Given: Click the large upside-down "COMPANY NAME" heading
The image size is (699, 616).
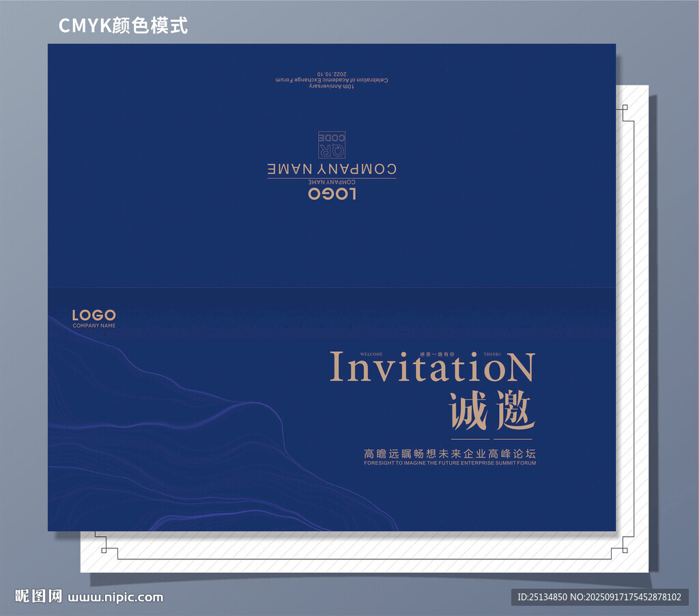Looking at the screenshot, I should (332, 169).
